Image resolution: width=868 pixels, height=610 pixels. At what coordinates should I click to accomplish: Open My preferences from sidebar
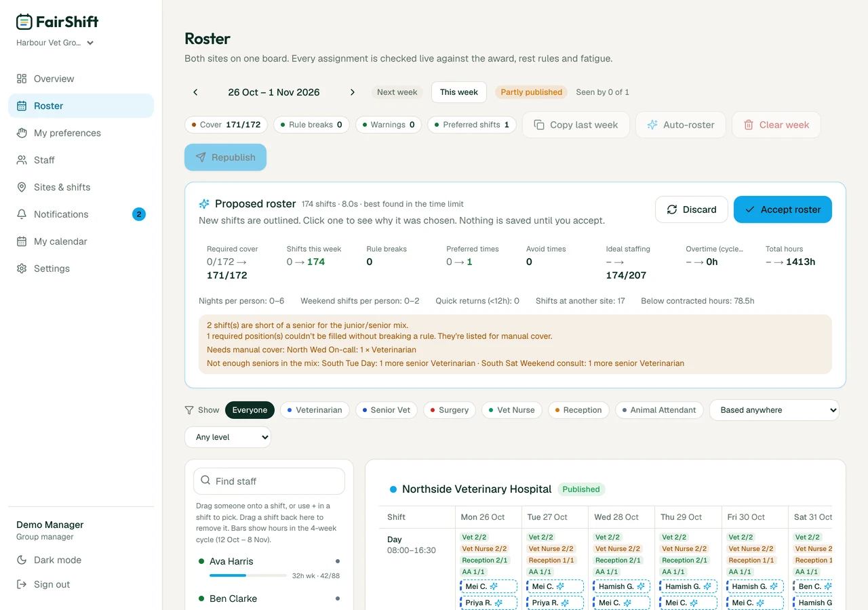[x=81, y=133]
